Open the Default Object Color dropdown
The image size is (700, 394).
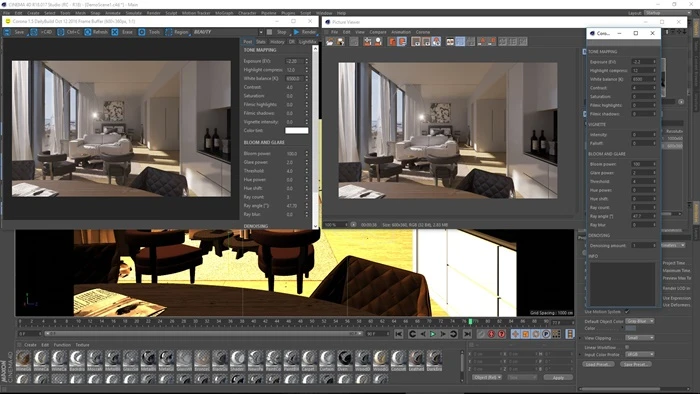pyautogui.click(x=639, y=321)
